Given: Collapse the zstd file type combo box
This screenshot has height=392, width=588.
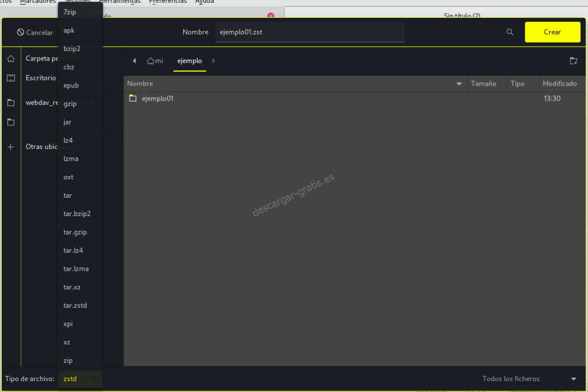Looking at the screenshot, I should [x=80, y=379].
